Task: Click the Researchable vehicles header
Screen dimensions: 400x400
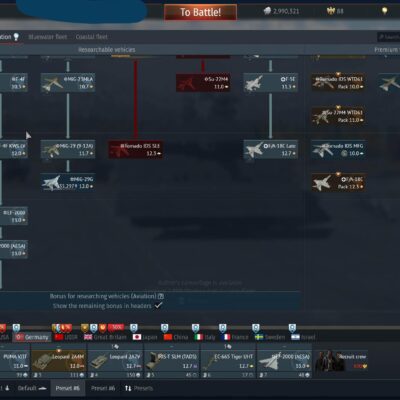Action: pyautogui.click(x=107, y=50)
